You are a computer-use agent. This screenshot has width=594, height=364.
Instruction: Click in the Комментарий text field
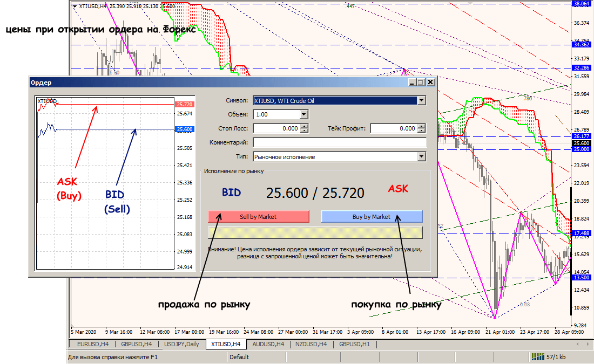[339, 143]
